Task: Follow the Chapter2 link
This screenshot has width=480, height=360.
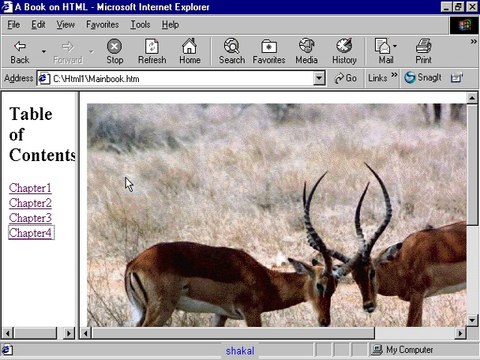Action: (30, 203)
